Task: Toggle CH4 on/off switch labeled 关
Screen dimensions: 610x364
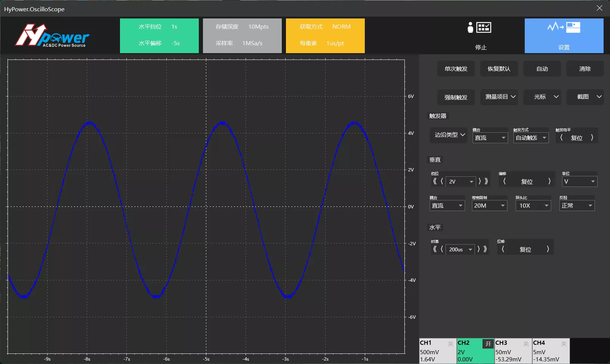Action: (564, 344)
